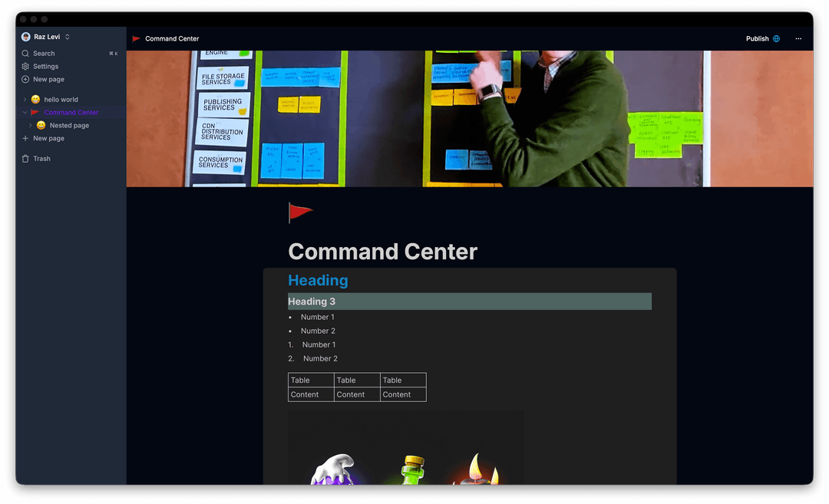The height and width of the screenshot is (504, 829).
Task: Expand the 'hello world' page tree
Action: pos(25,99)
